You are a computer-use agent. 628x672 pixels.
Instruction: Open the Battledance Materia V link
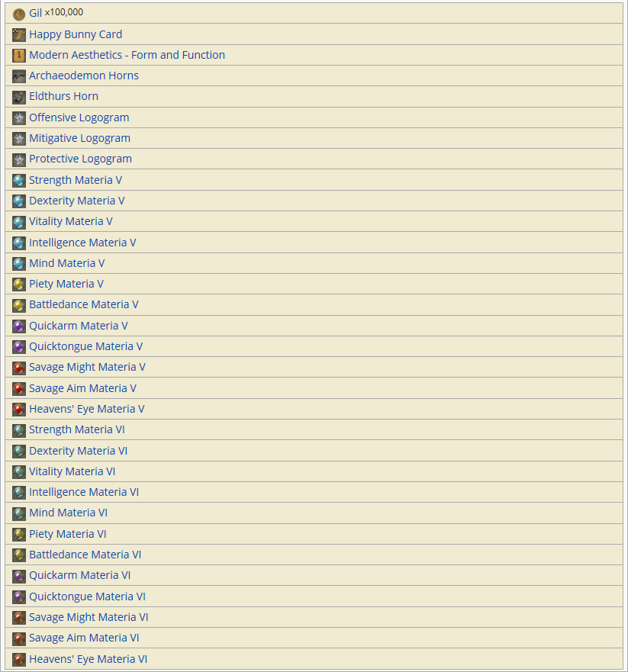[x=84, y=304]
